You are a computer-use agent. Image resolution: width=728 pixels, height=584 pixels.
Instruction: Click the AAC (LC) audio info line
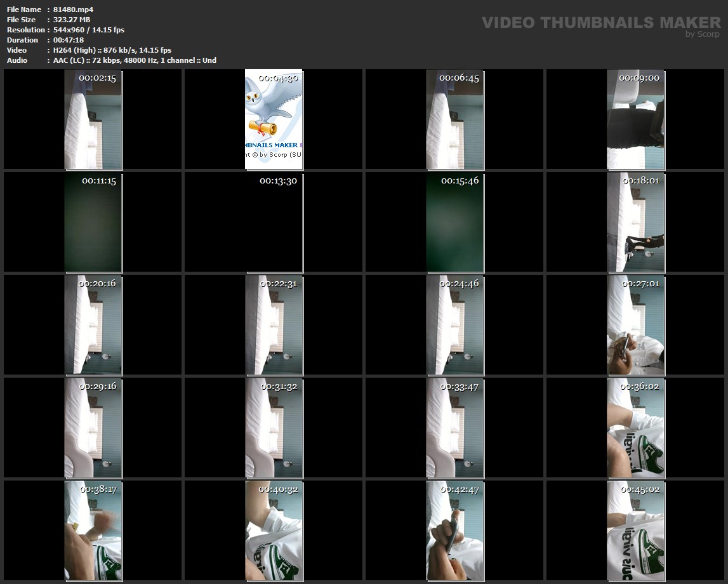click(x=135, y=60)
